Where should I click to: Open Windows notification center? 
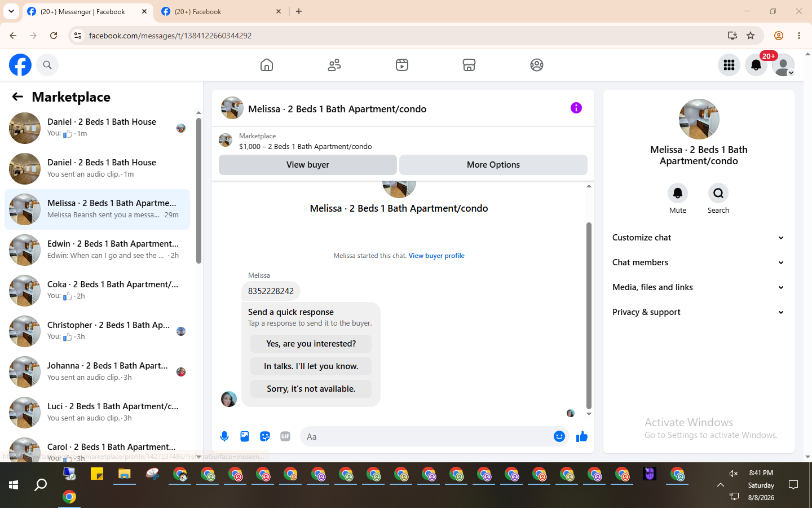[793, 485]
